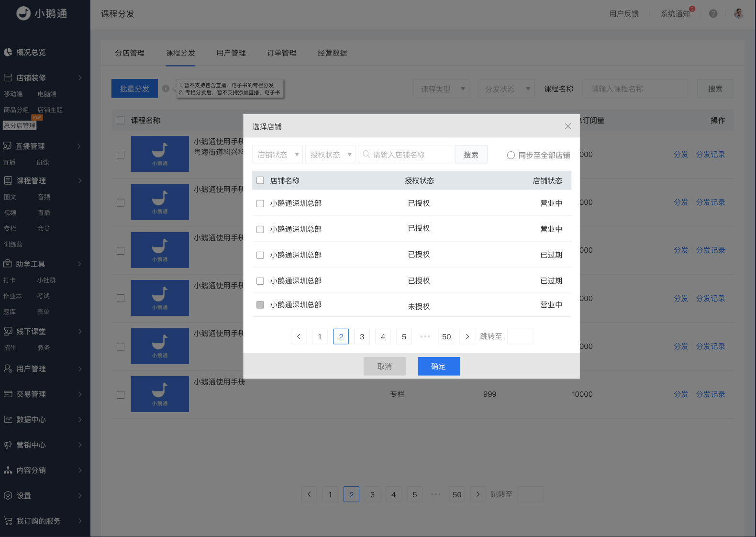Go to page 50 in the dialog pagination
This screenshot has width=756, height=537.
pyautogui.click(x=446, y=336)
